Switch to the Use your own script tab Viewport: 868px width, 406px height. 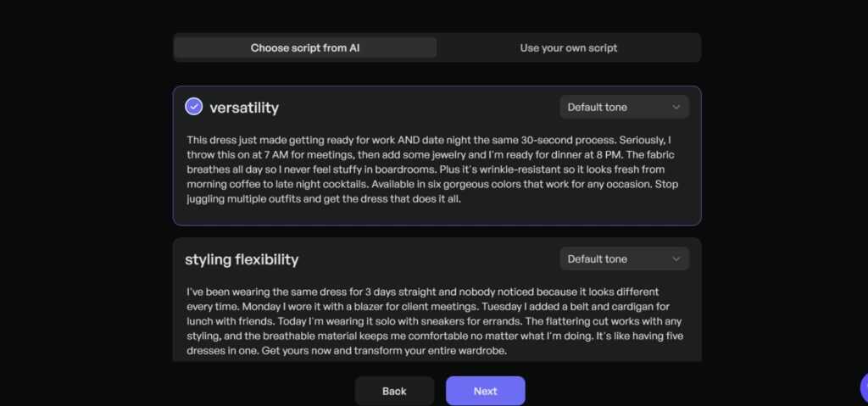[569, 47]
